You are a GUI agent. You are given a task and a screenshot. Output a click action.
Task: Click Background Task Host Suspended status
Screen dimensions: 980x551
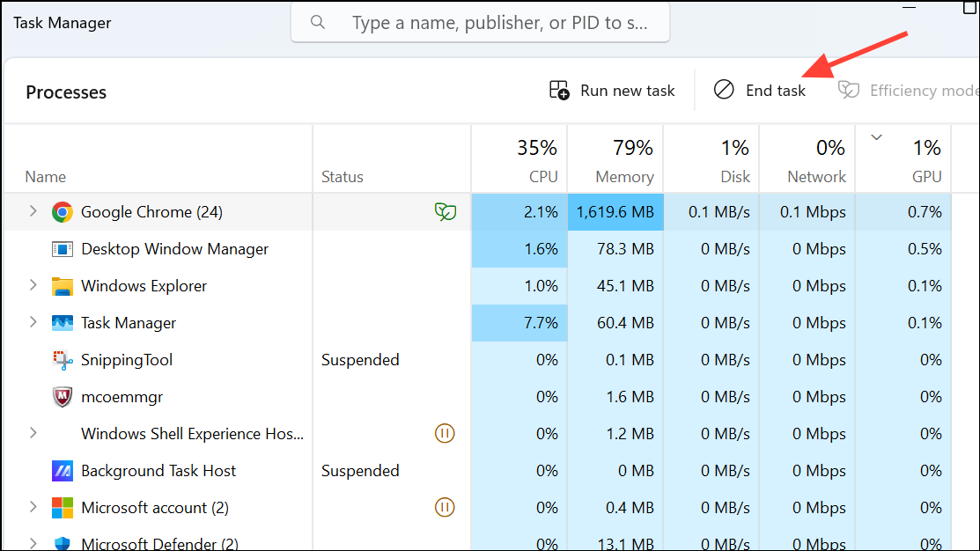pos(360,470)
